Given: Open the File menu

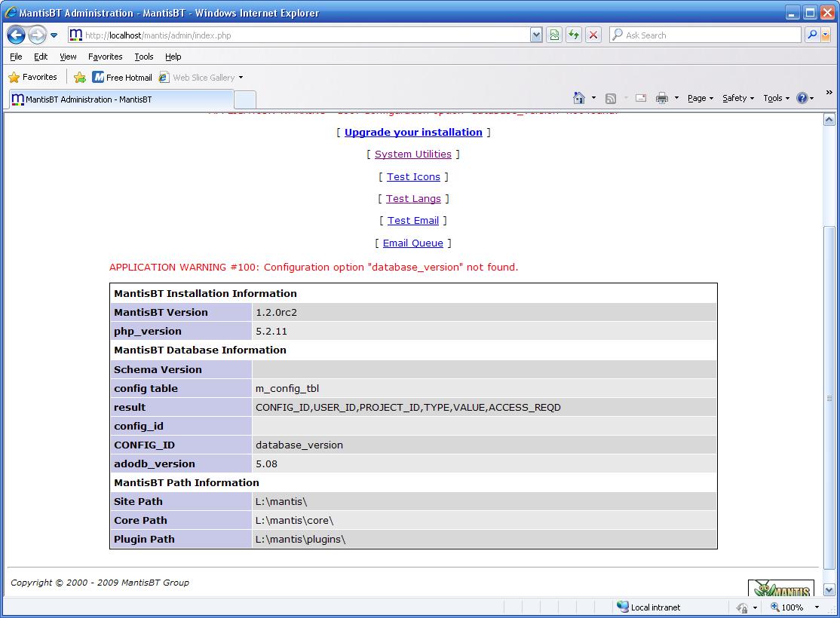Looking at the screenshot, I should pos(16,57).
